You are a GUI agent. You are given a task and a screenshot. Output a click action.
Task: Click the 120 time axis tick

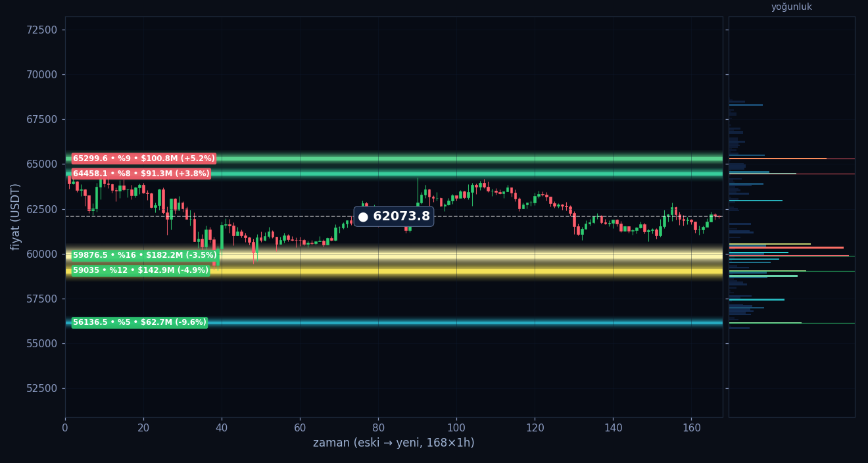(535, 428)
